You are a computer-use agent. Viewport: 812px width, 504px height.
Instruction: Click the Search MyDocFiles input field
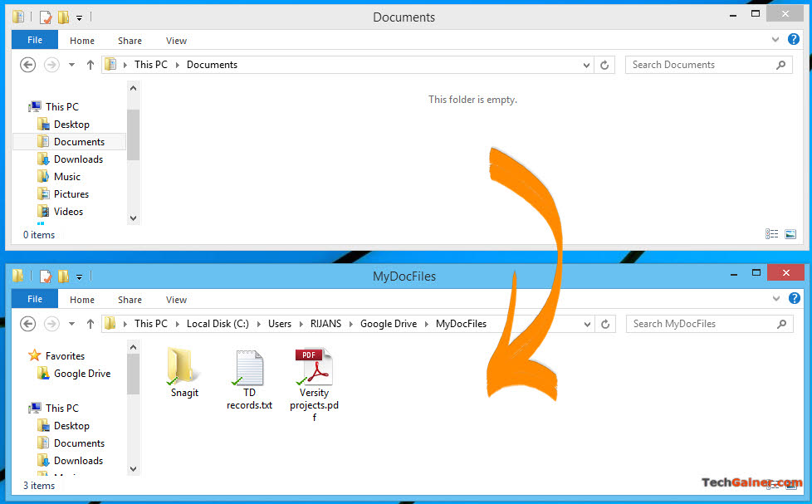pyautogui.click(x=702, y=324)
